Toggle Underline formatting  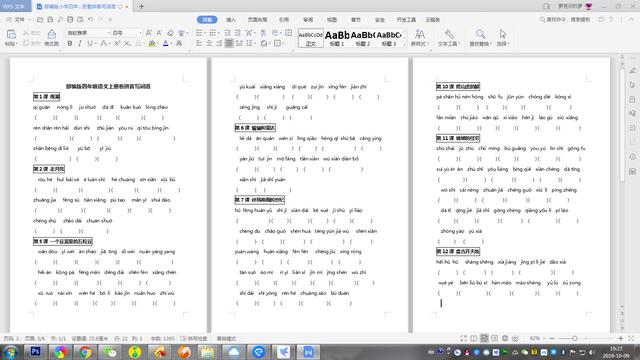[x=90, y=43]
